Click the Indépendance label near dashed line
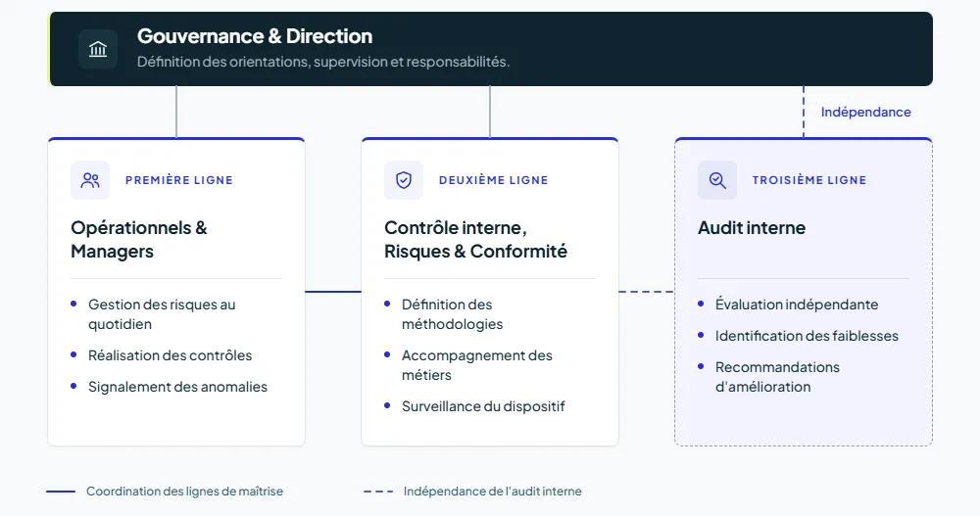980x516 pixels. pos(865,112)
